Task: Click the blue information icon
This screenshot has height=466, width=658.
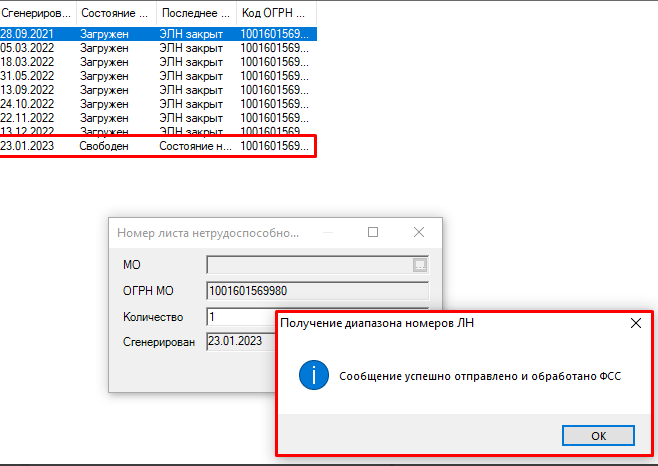Action: tap(315, 376)
